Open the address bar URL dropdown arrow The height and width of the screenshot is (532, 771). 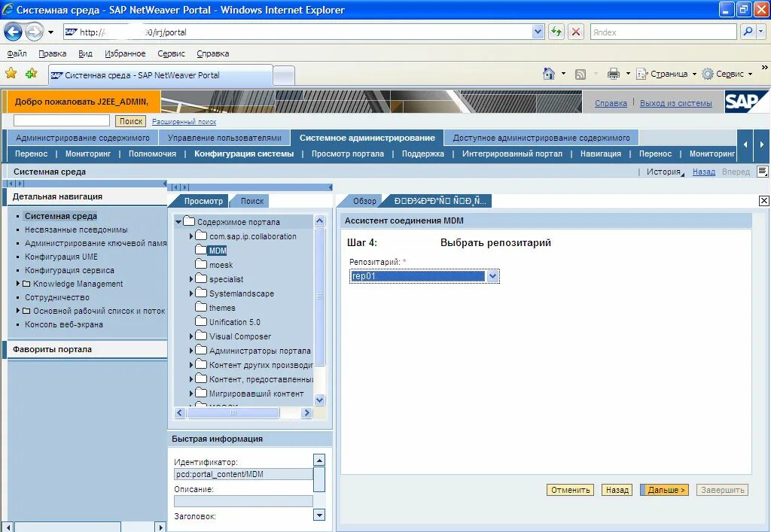coord(538,32)
